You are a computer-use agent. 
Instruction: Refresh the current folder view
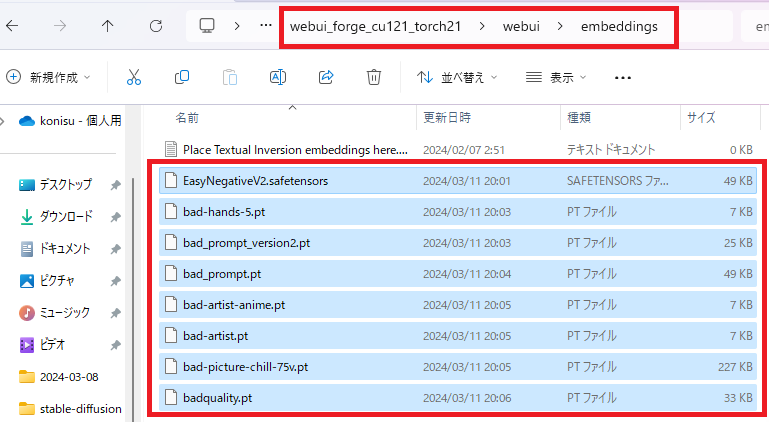(x=156, y=26)
